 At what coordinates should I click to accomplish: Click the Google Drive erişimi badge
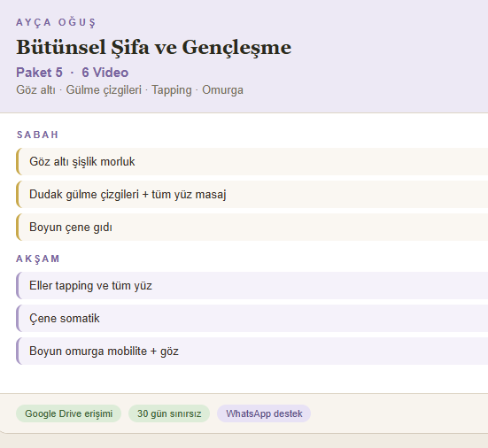[68, 413]
